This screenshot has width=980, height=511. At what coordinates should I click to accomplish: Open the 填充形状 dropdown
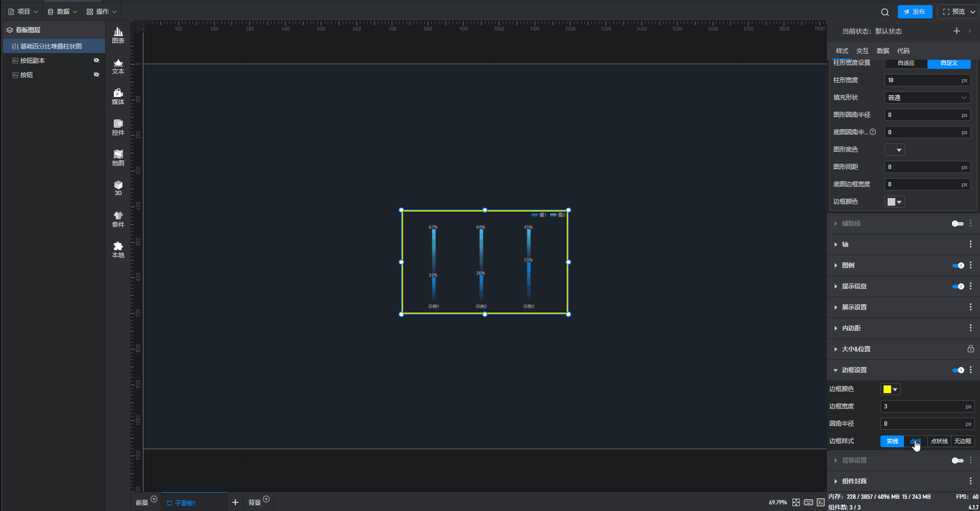click(x=927, y=98)
